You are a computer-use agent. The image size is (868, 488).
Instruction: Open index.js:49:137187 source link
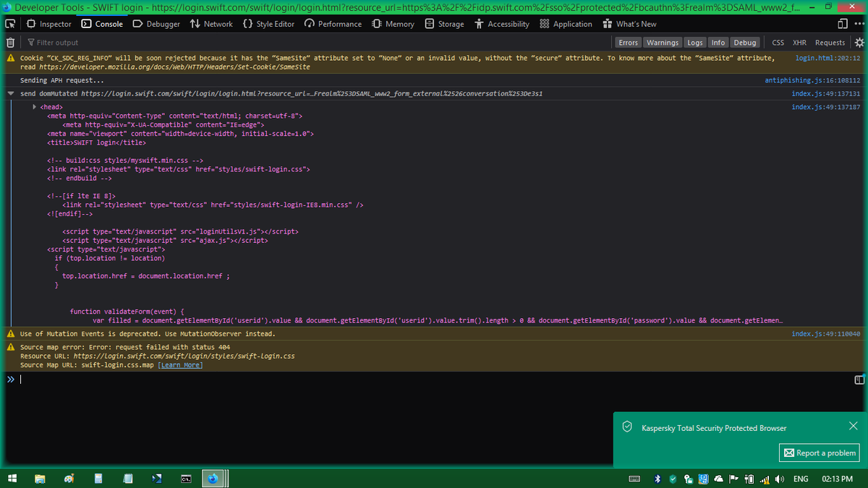tap(826, 107)
